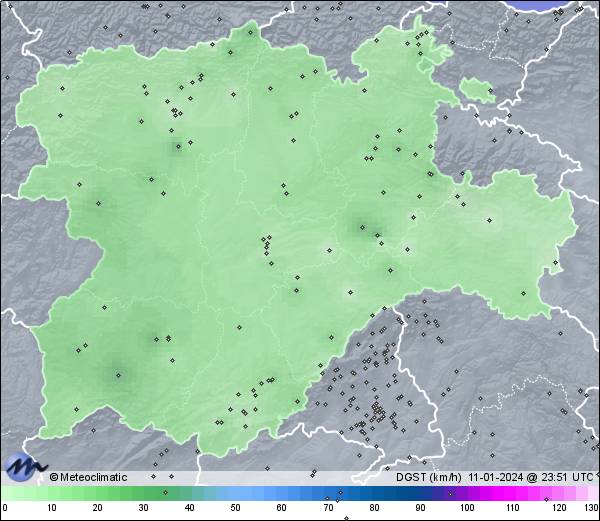Select the station marker in the small detached green enclave
The image size is (600, 521).
click(x=490, y=91)
